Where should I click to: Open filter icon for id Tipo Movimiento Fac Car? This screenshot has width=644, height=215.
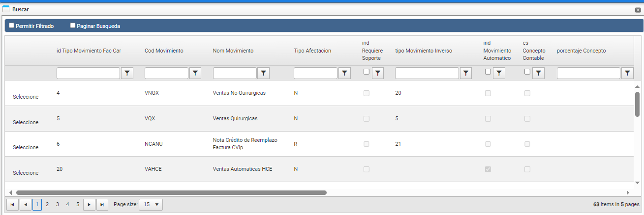[x=127, y=73]
